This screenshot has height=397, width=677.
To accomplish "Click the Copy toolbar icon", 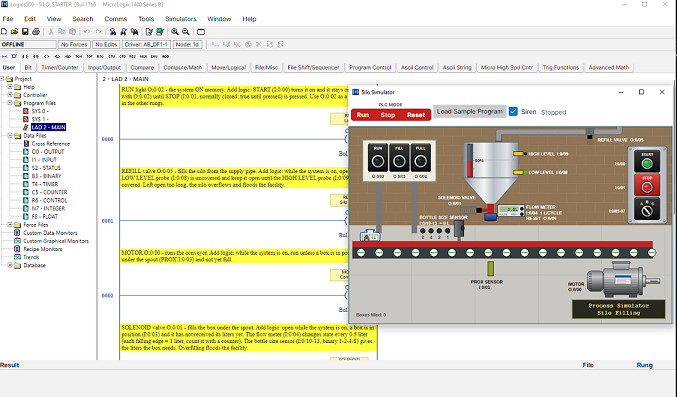I will [62, 32].
